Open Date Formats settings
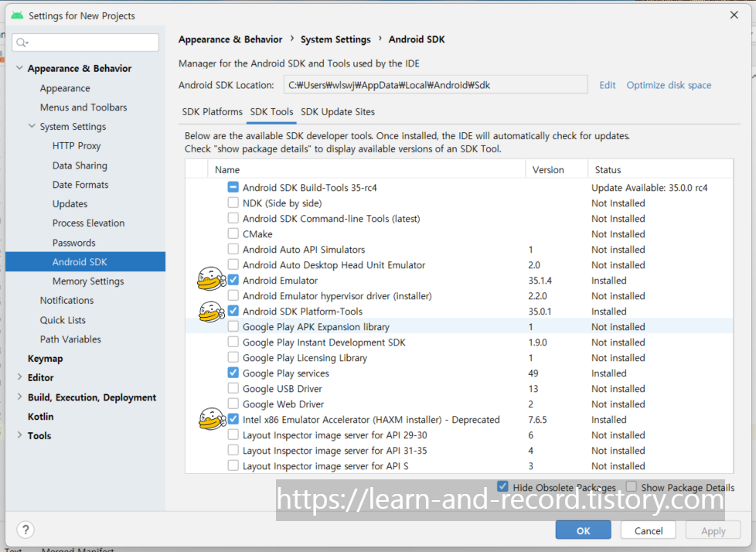The image size is (756, 552). click(x=80, y=185)
